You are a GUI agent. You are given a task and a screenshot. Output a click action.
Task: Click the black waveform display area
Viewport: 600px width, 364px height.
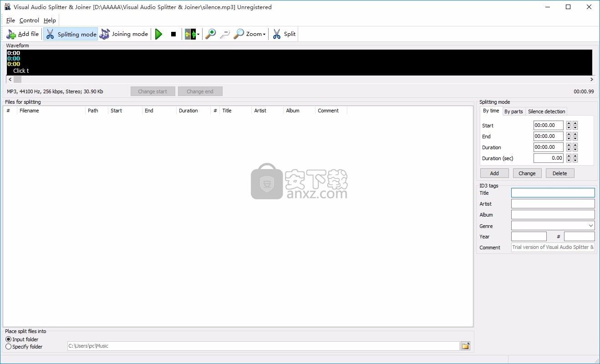[x=300, y=62]
